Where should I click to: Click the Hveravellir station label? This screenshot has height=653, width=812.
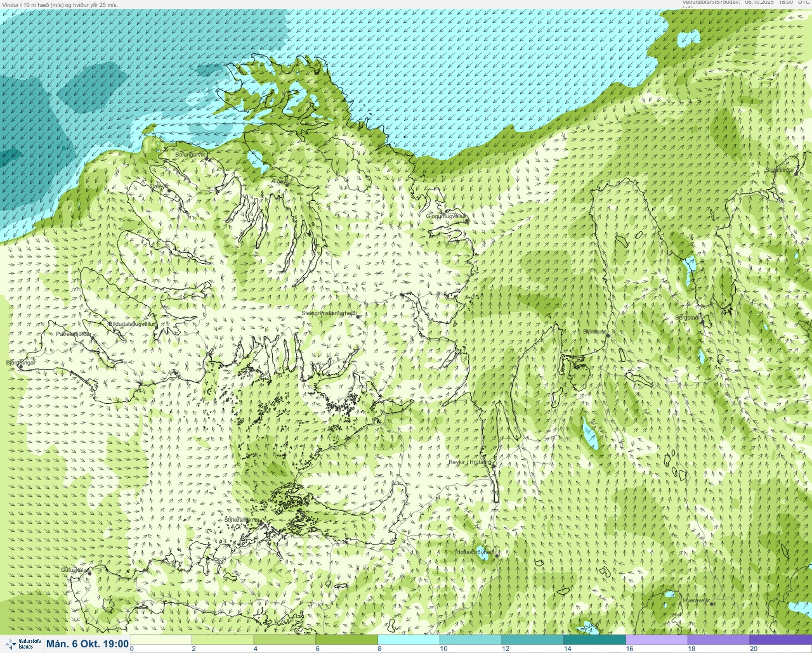click(x=696, y=600)
